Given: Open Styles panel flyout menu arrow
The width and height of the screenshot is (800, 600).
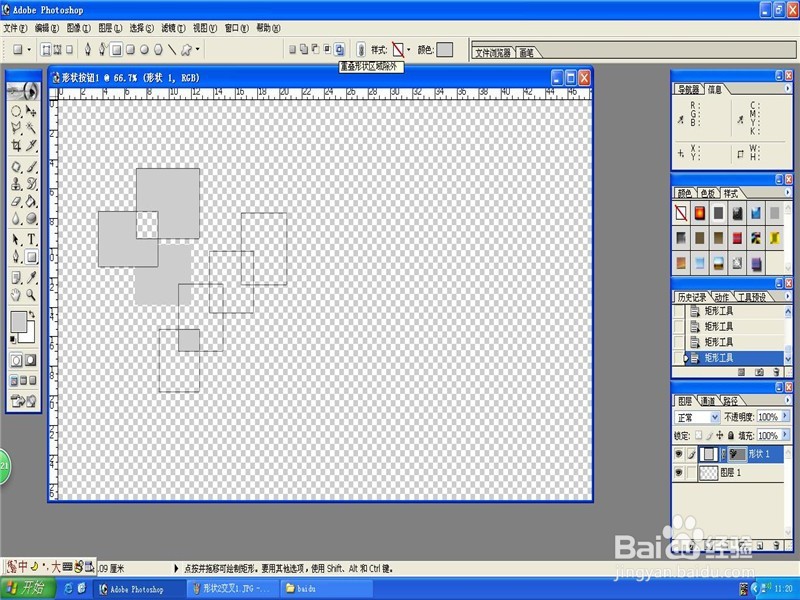Looking at the screenshot, I should point(787,192).
